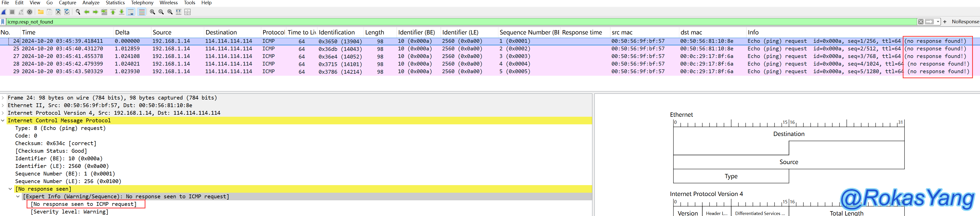Go to the first packet
The image size is (980, 216).
click(113, 12)
